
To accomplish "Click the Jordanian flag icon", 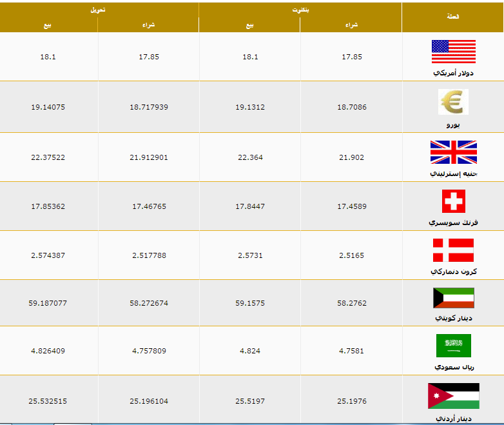I will tap(454, 396).
